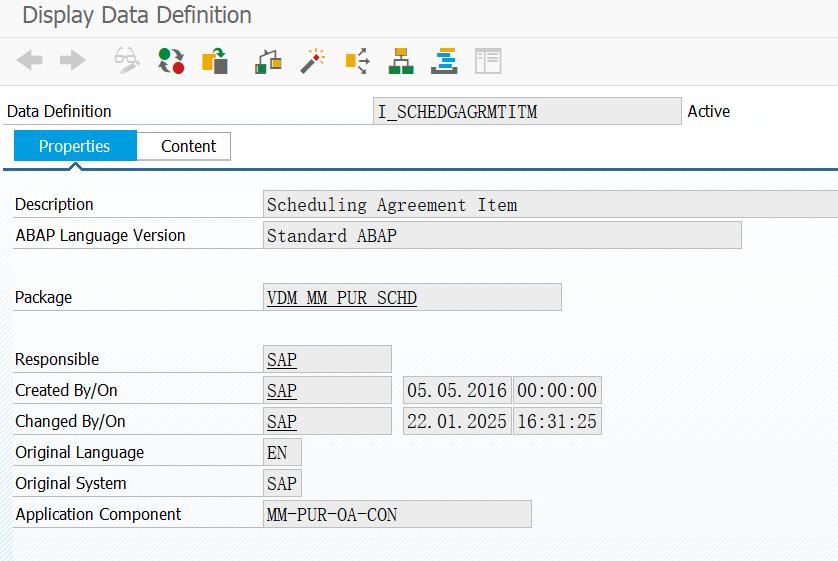Click the Application Component label
Screen dimensions: 838x561
tap(98, 514)
